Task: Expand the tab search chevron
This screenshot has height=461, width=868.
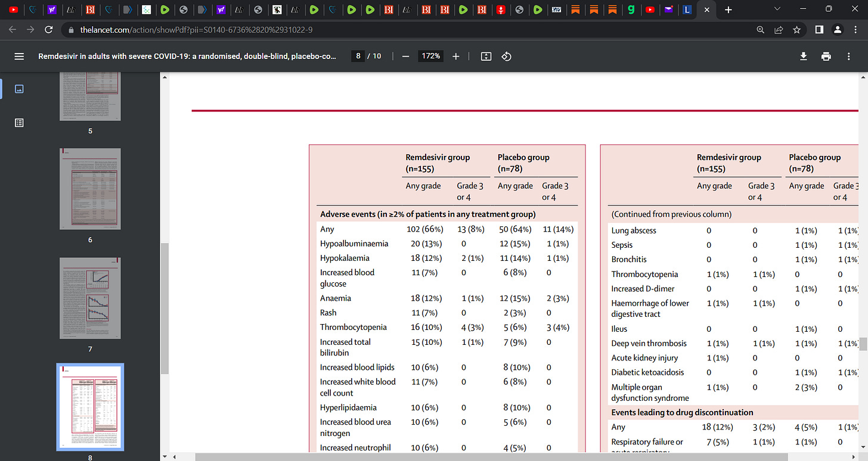Action: coord(776,10)
